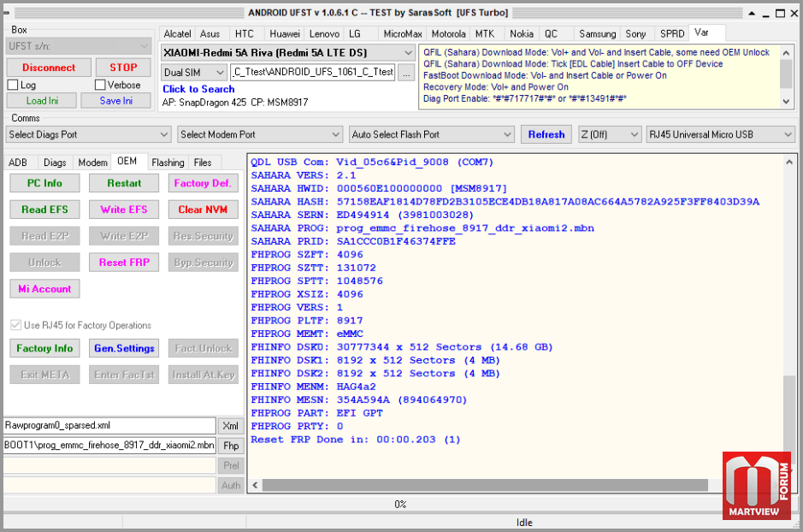Image resolution: width=803 pixels, height=532 pixels.
Task: Switch to the Sony brand tab
Action: (635, 34)
